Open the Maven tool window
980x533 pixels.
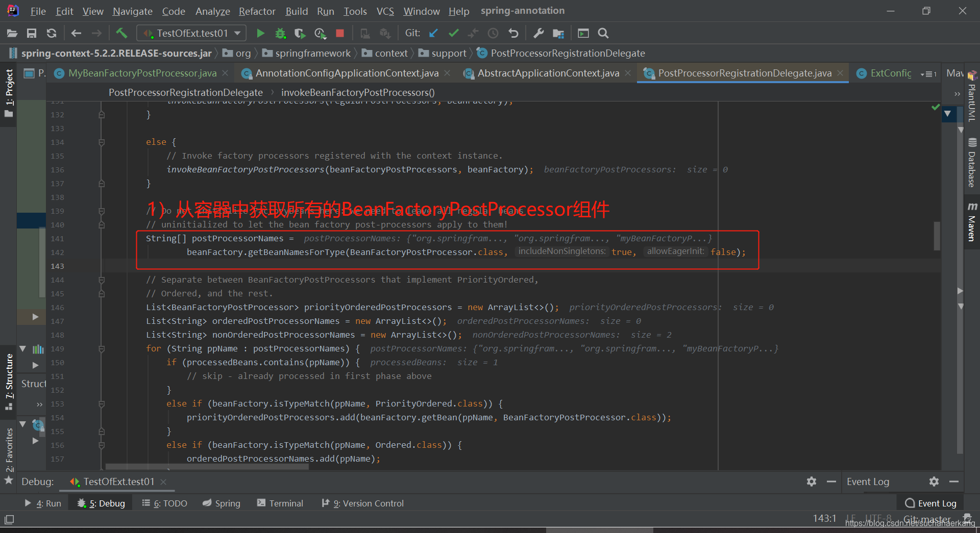click(x=972, y=222)
